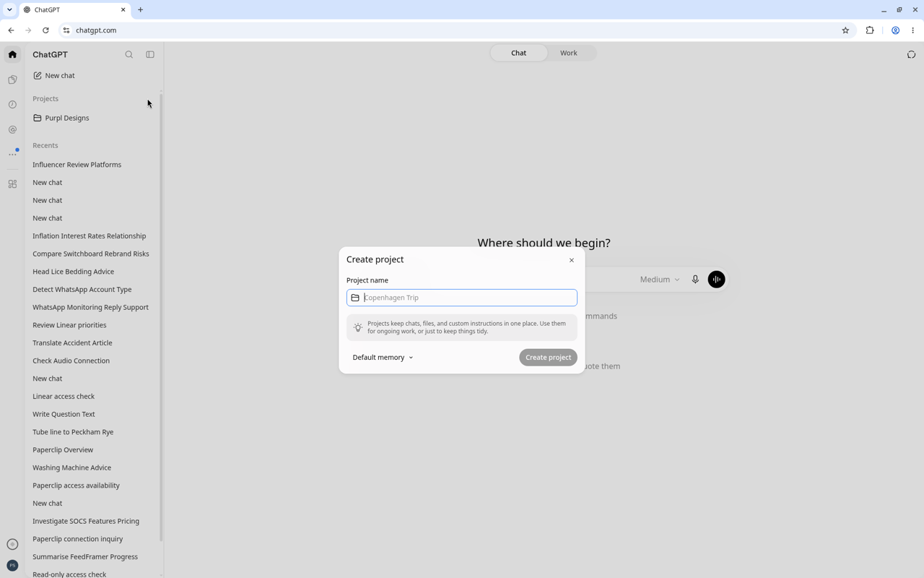Open Inflation Interest Rates Relationship chat
This screenshot has height=578, width=924.
[x=91, y=236]
